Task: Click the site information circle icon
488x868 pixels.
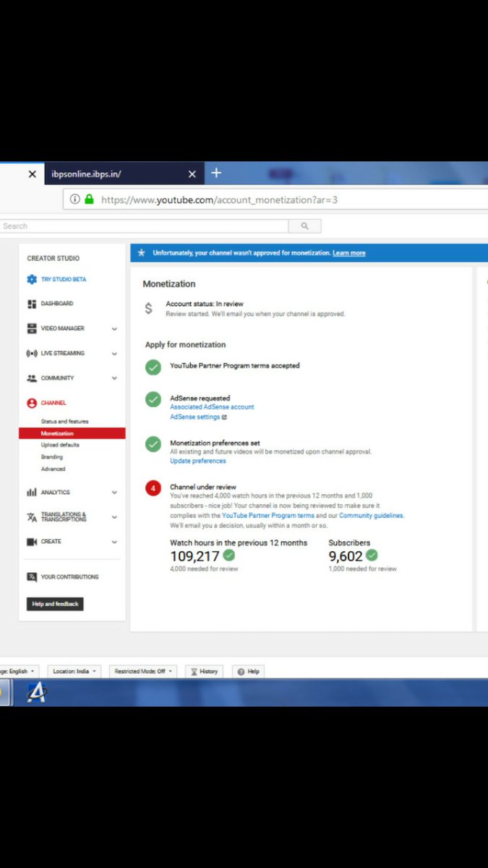Action: (75, 199)
